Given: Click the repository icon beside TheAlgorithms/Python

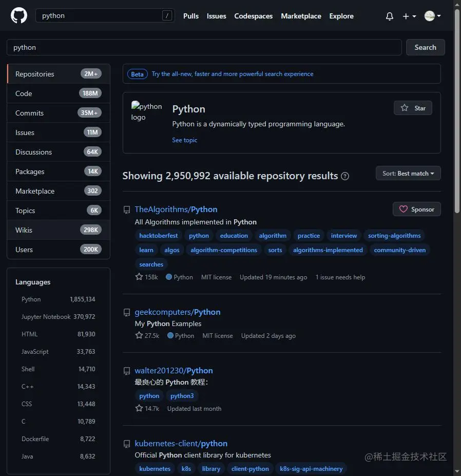Looking at the screenshot, I should [127, 210].
